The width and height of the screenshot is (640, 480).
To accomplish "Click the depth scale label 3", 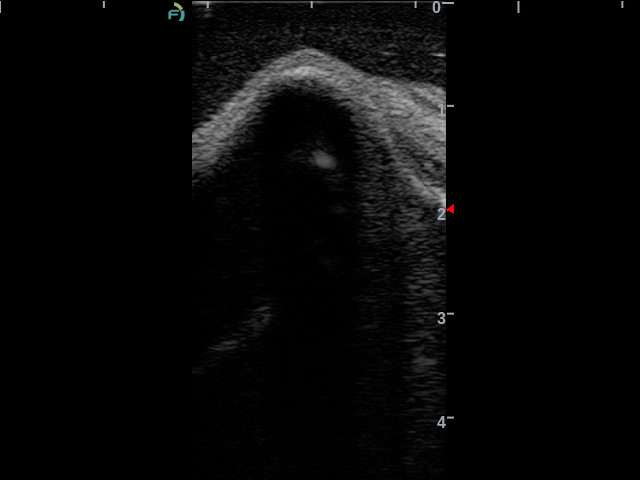I will (441, 318).
